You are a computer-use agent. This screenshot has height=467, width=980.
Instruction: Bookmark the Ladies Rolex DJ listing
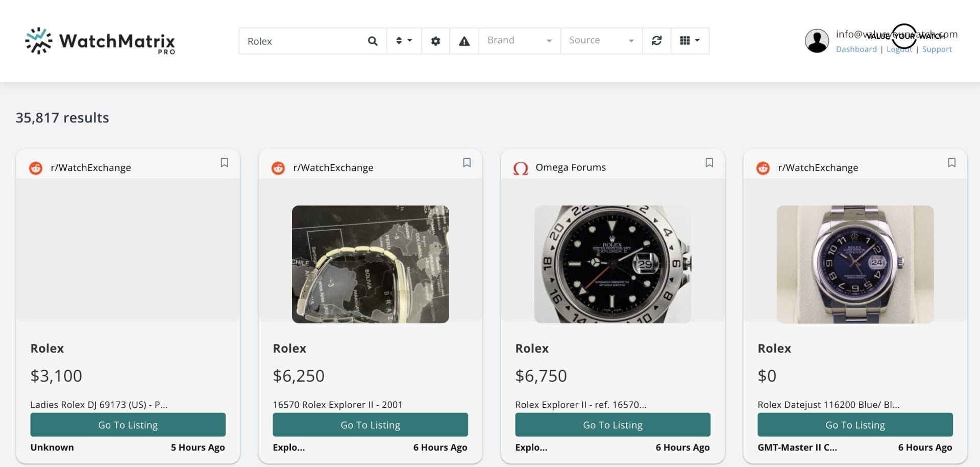(225, 162)
